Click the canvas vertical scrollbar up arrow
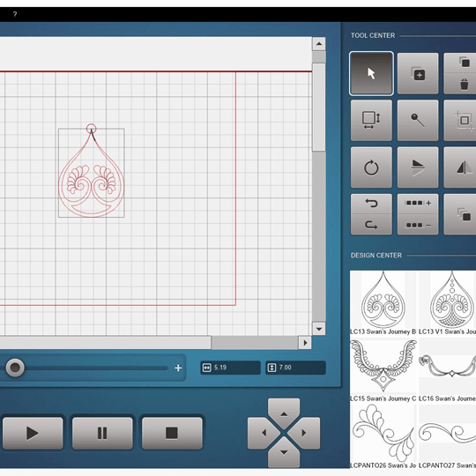 click(319, 44)
